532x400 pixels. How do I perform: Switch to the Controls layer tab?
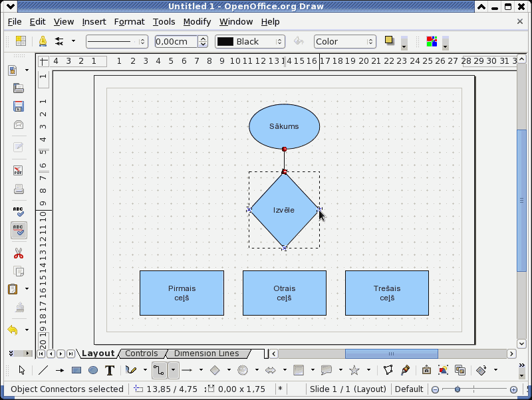[142, 353]
